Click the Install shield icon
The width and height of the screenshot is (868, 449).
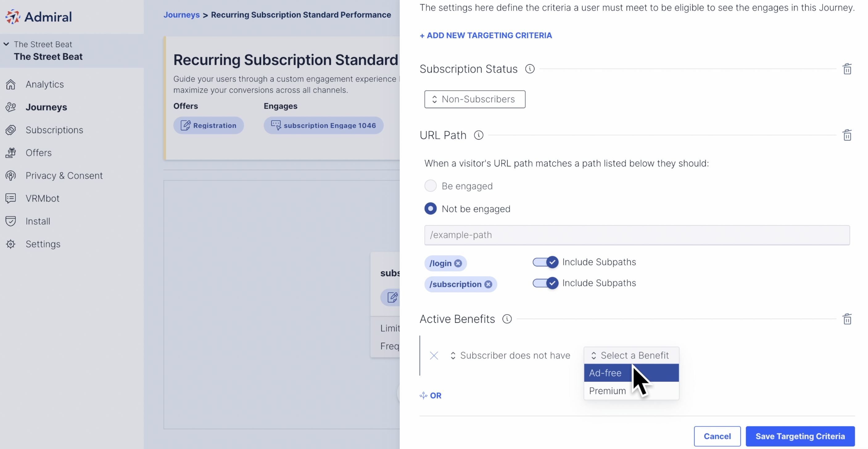[11, 221]
